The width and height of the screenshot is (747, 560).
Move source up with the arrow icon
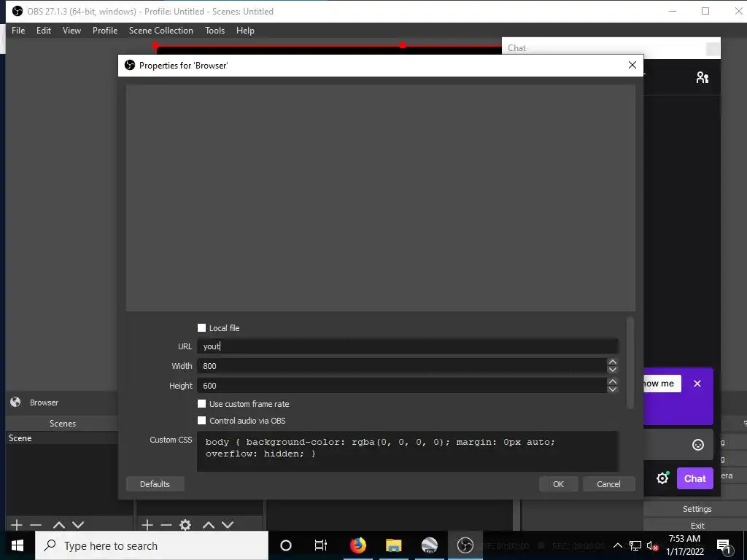pos(208,525)
